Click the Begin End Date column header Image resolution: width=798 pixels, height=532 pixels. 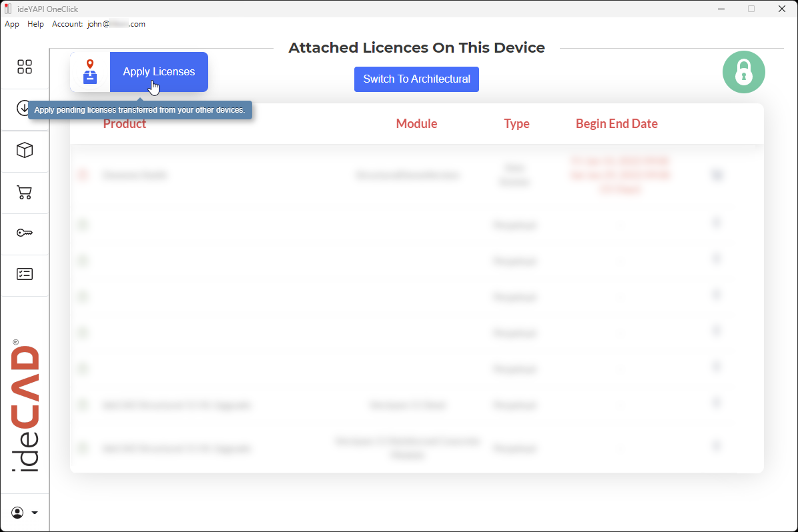tap(617, 123)
